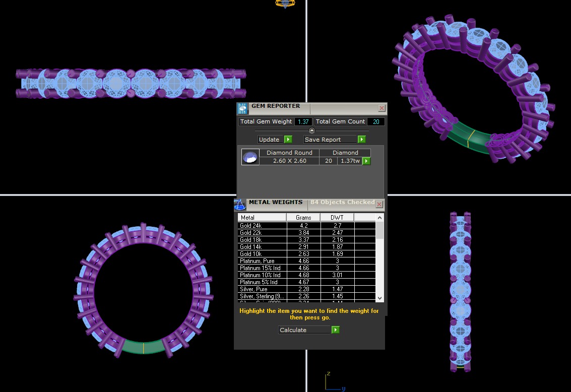571x392 pixels.
Task: Highlight the Platinum, Pure row
Action: [x=262, y=261]
